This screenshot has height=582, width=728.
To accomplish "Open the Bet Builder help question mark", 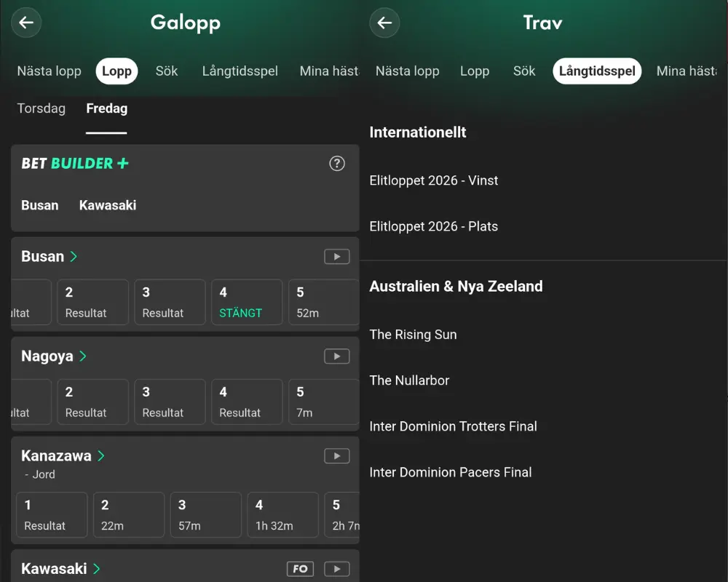I will pos(336,164).
